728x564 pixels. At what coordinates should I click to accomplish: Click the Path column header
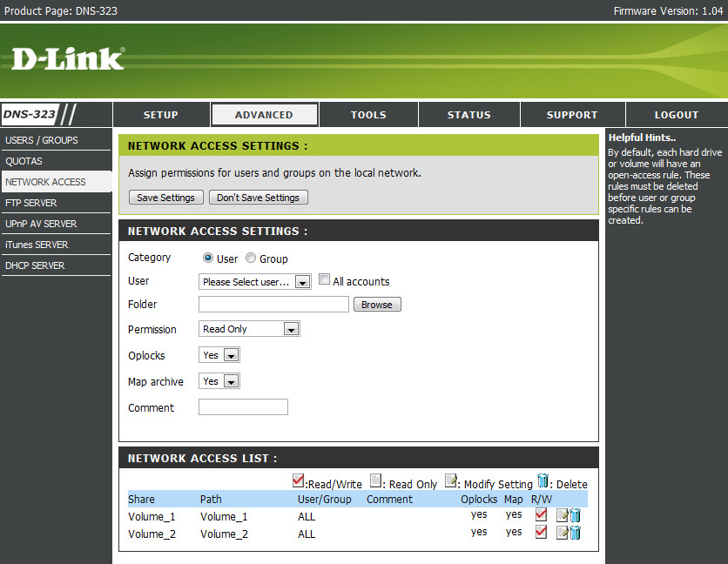pyautogui.click(x=211, y=500)
